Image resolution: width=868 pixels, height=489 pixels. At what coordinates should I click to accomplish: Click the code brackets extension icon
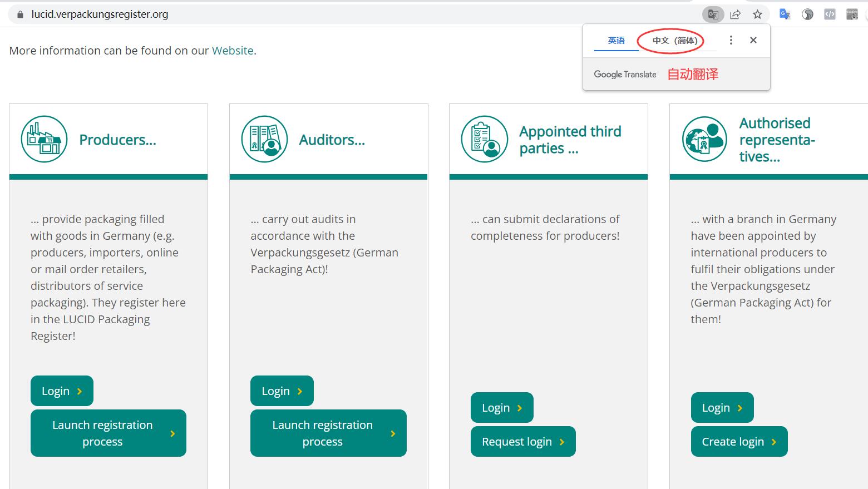pyautogui.click(x=830, y=14)
